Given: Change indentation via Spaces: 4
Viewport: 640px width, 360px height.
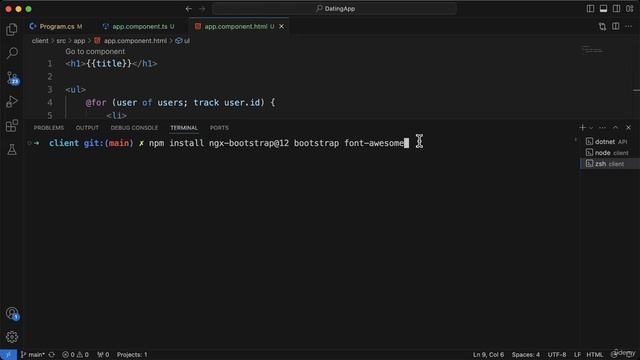Looking at the screenshot, I should point(526,355).
